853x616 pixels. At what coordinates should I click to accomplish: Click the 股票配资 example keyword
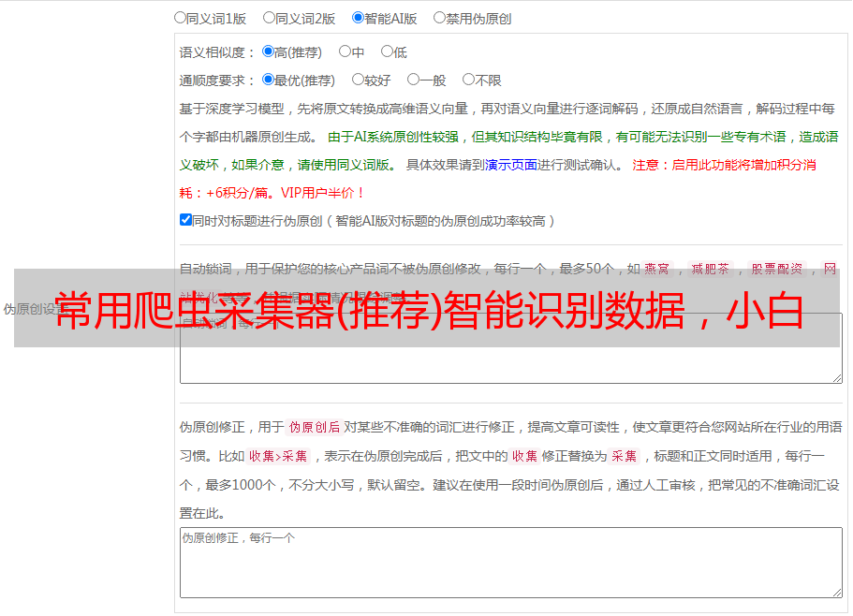click(x=777, y=269)
